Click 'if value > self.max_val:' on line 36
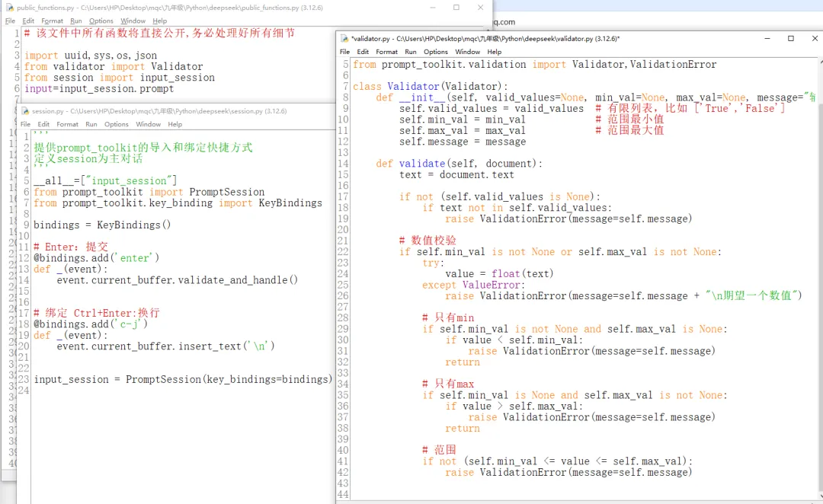This screenshot has height=504, width=823. coord(514,407)
